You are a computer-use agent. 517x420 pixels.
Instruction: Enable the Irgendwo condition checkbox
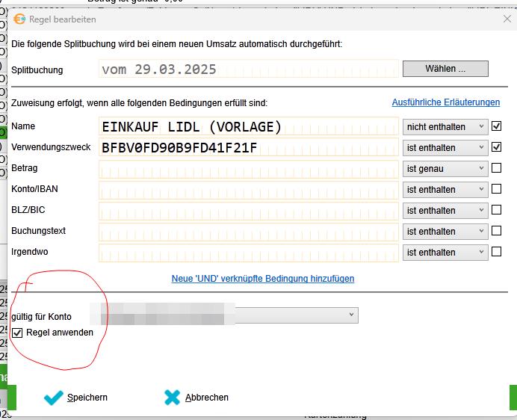tap(496, 252)
